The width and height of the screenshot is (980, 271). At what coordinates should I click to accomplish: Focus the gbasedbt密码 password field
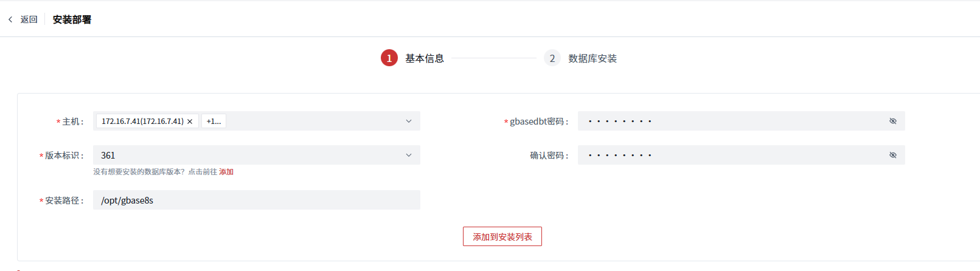pyautogui.click(x=730, y=122)
